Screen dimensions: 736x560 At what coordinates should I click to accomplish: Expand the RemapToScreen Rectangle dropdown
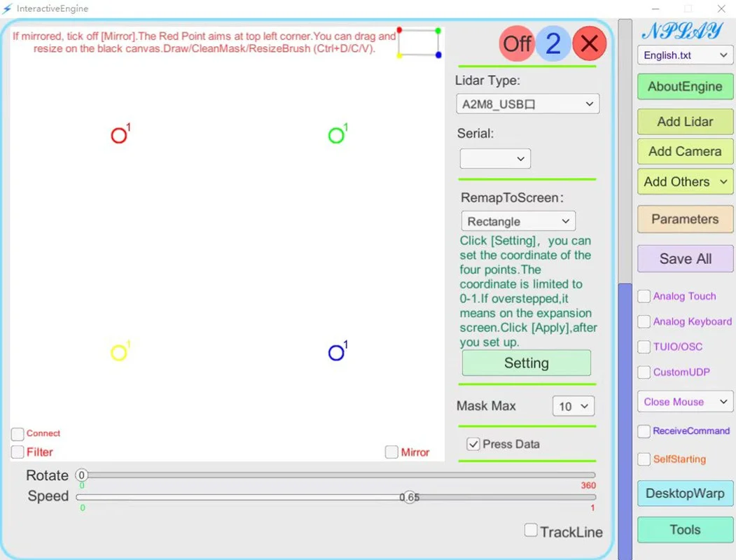pos(518,221)
